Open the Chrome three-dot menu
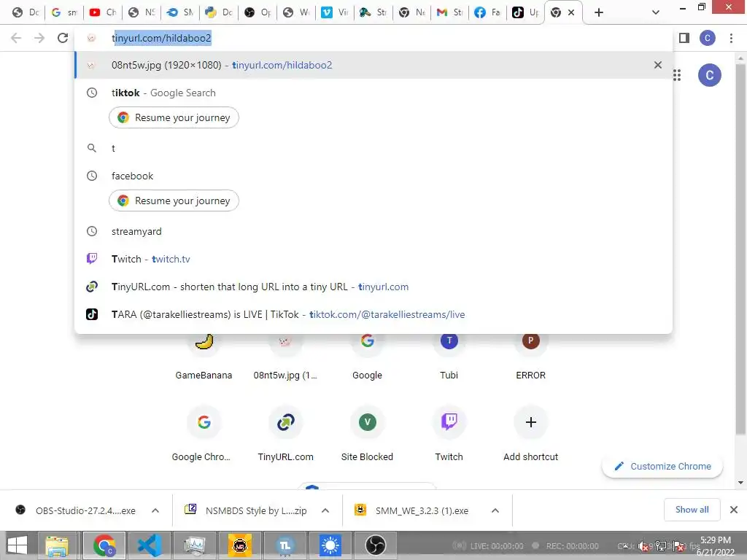Image resolution: width=747 pixels, height=560 pixels. [731, 38]
